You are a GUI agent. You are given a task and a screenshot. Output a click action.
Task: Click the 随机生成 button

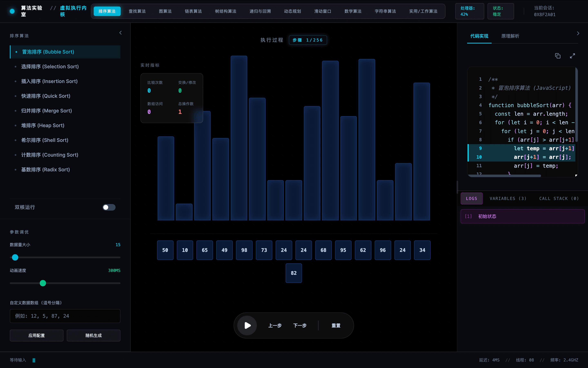94,335
